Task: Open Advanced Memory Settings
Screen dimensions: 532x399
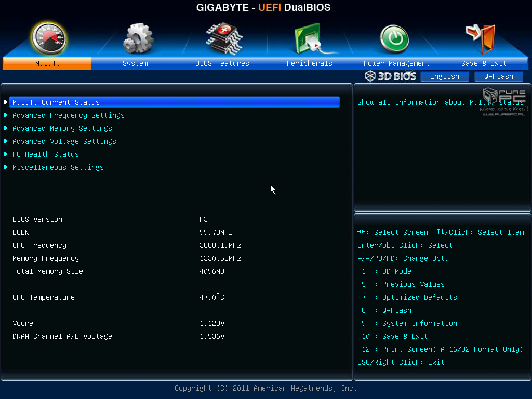Action: (x=62, y=128)
